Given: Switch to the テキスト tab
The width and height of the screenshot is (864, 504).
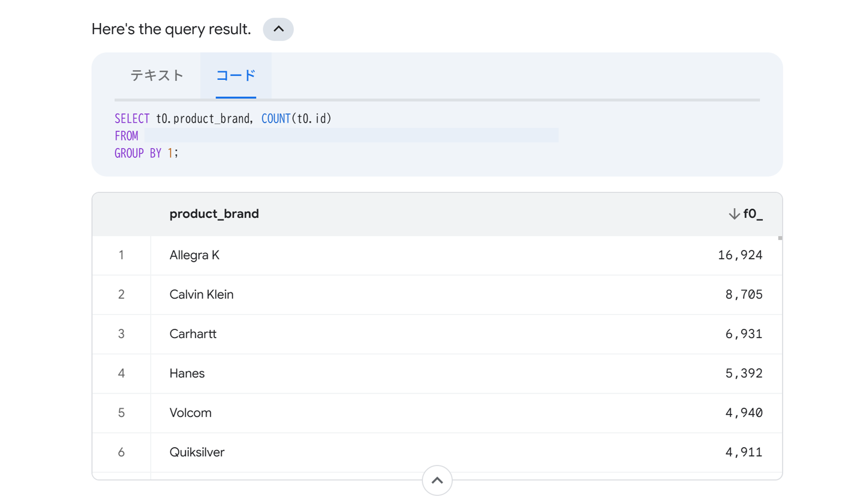Looking at the screenshot, I should point(157,76).
